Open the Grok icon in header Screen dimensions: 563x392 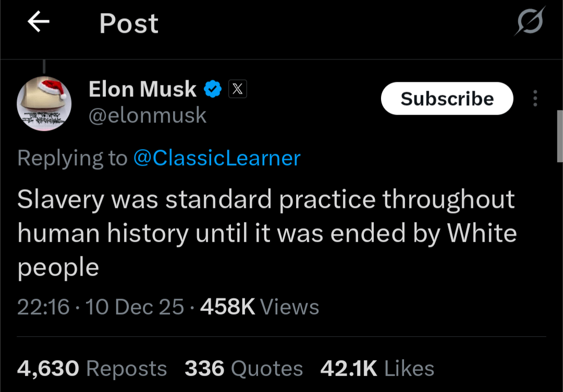(x=530, y=21)
